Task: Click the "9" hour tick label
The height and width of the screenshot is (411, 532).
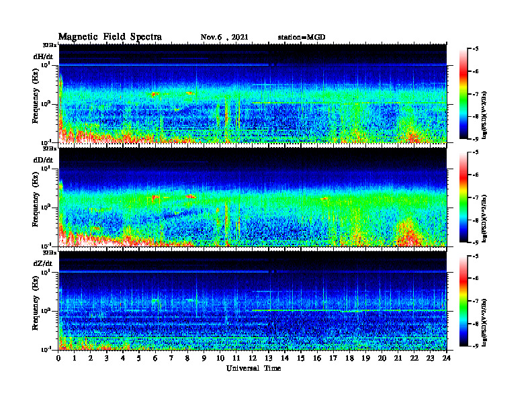Action: pyautogui.click(x=204, y=359)
